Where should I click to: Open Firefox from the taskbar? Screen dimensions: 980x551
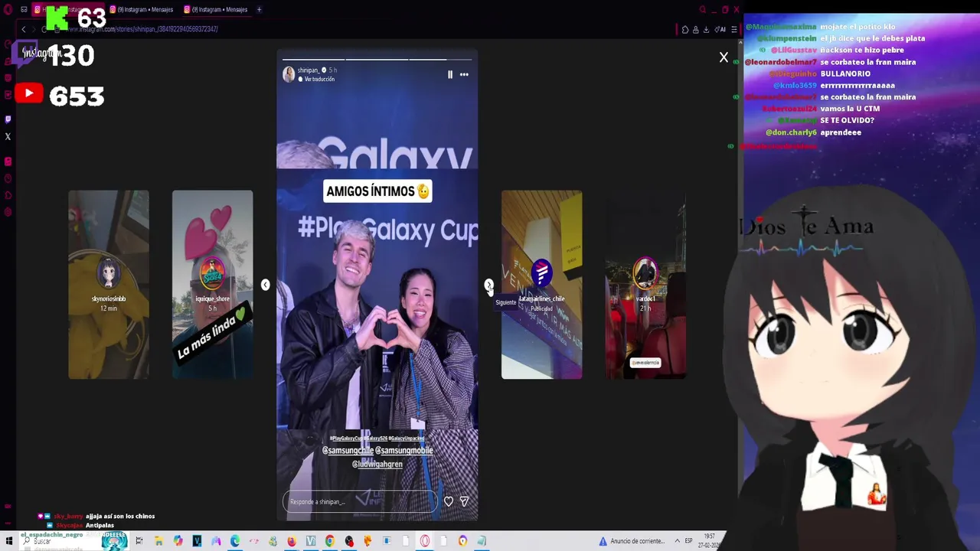pyautogui.click(x=292, y=541)
